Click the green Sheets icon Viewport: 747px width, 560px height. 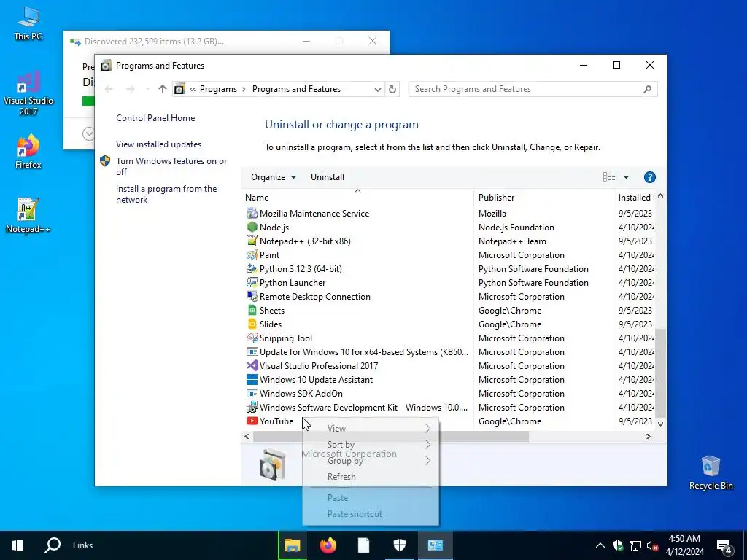(x=252, y=310)
